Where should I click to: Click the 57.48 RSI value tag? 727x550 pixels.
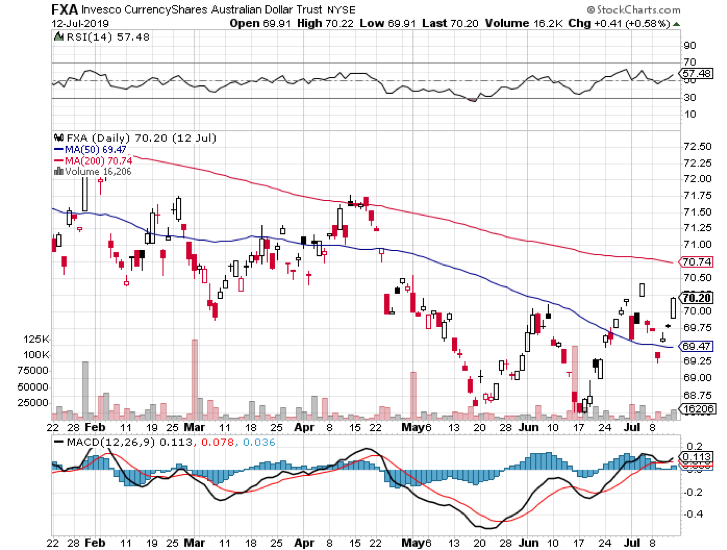696,74
